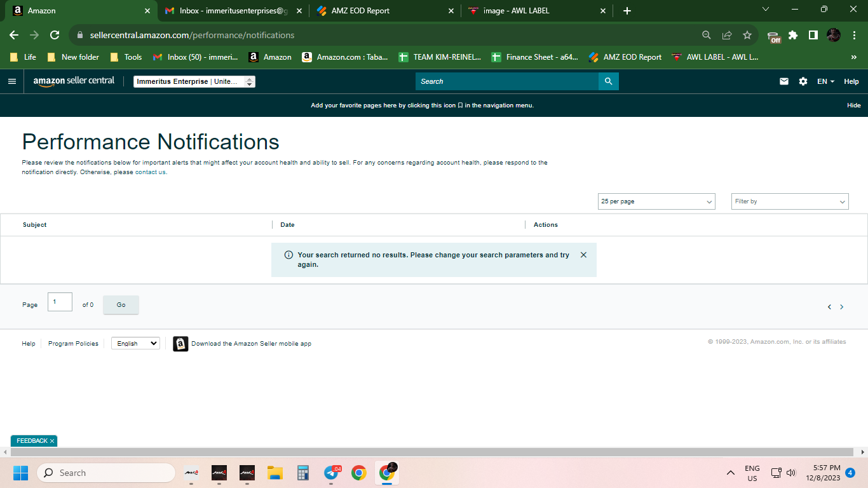Close the AMZ EOD Report tab
The width and height of the screenshot is (868, 488).
point(451,11)
